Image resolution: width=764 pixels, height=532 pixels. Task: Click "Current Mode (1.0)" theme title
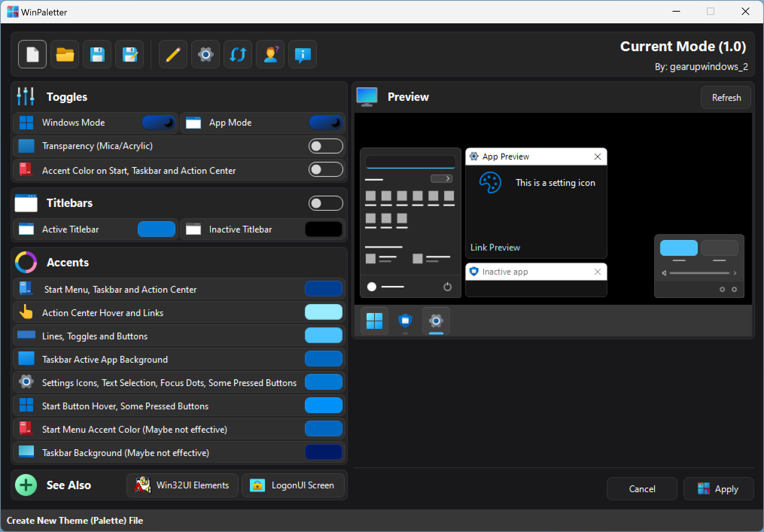[683, 46]
